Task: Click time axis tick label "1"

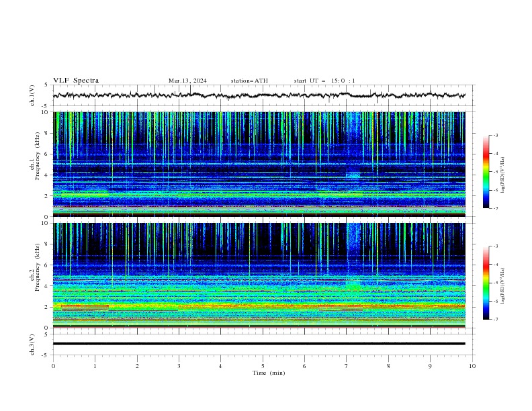Action: click(x=95, y=366)
